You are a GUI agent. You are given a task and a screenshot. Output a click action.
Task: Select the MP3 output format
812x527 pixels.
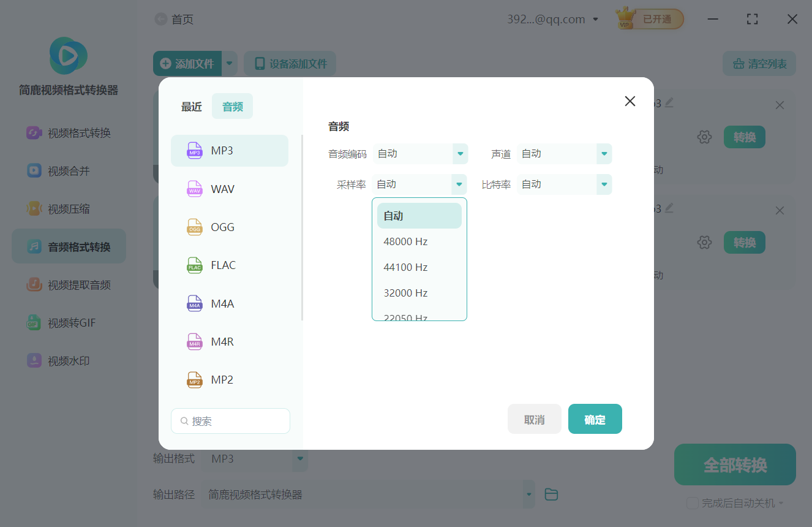click(x=229, y=150)
